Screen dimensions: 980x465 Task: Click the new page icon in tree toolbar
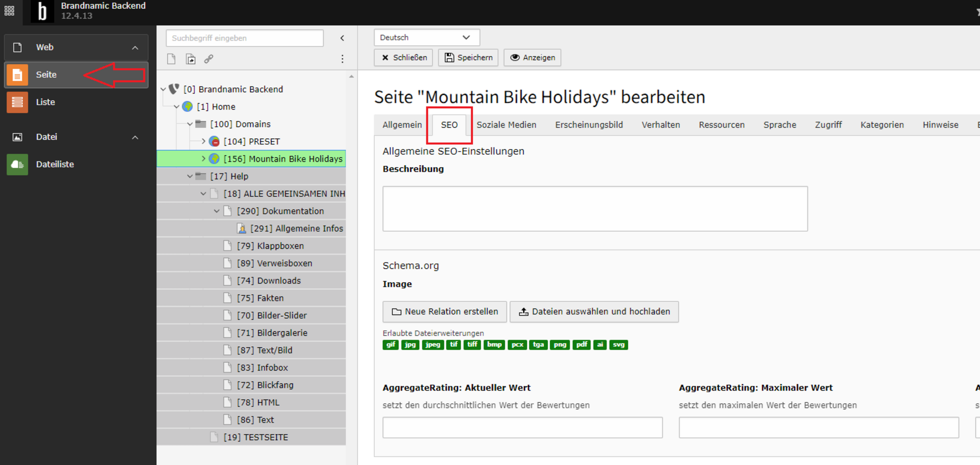[x=171, y=59]
